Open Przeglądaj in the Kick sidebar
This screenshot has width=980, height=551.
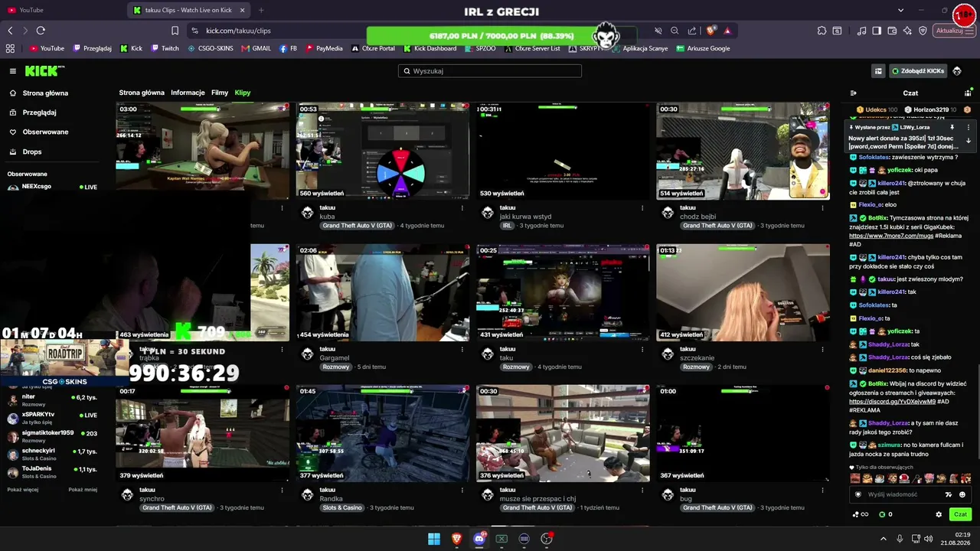[x=39, y=112]
